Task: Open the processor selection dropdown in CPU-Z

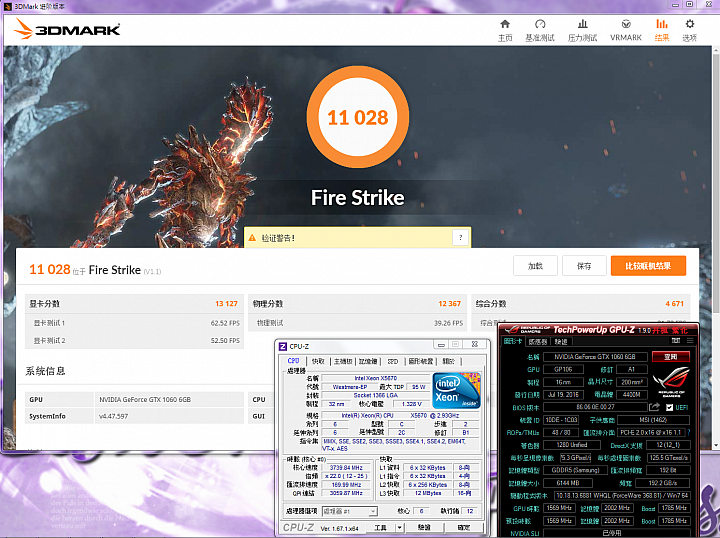Action: tap(349, 511)
